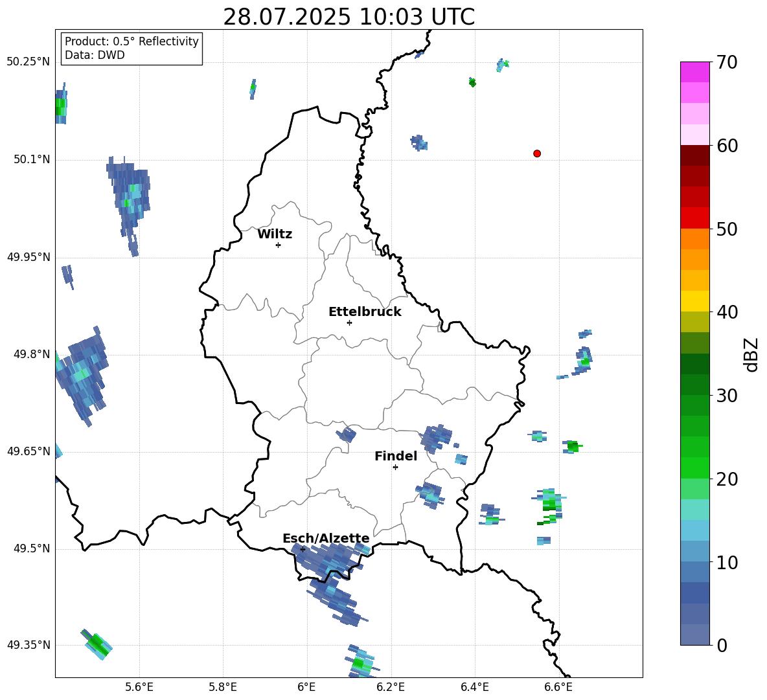This screenshot has height=700, width=767.
Task: Click the bright yellow colorbar segment at 40
Action: 694,300
